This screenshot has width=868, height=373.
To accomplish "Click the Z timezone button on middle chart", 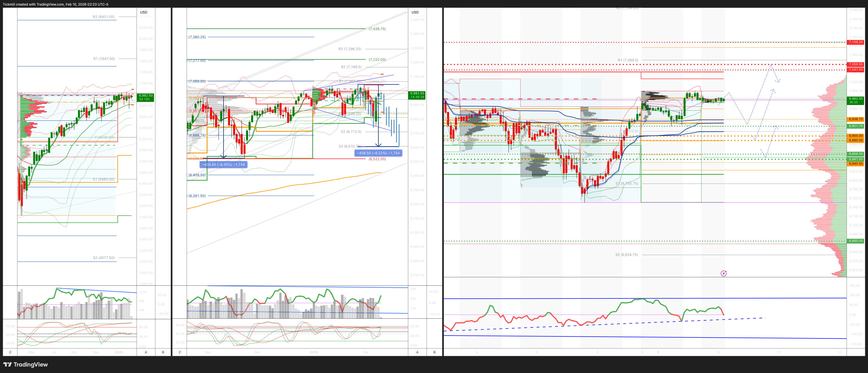I will coord(180,352).
